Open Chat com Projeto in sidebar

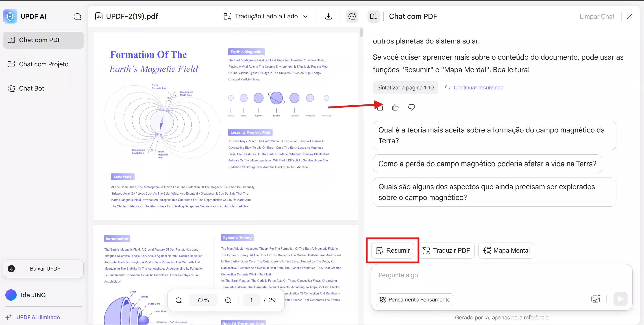point(43,64)
